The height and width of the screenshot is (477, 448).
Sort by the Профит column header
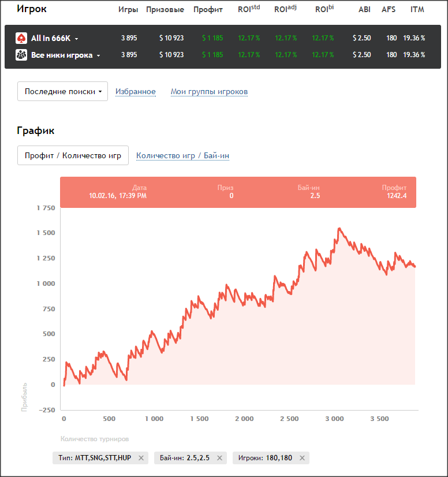(x=208, y=10)
